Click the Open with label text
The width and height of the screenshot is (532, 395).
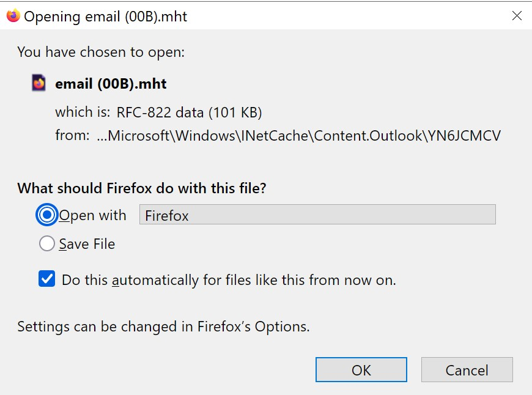pyautogui.click(x=92, y=215)
